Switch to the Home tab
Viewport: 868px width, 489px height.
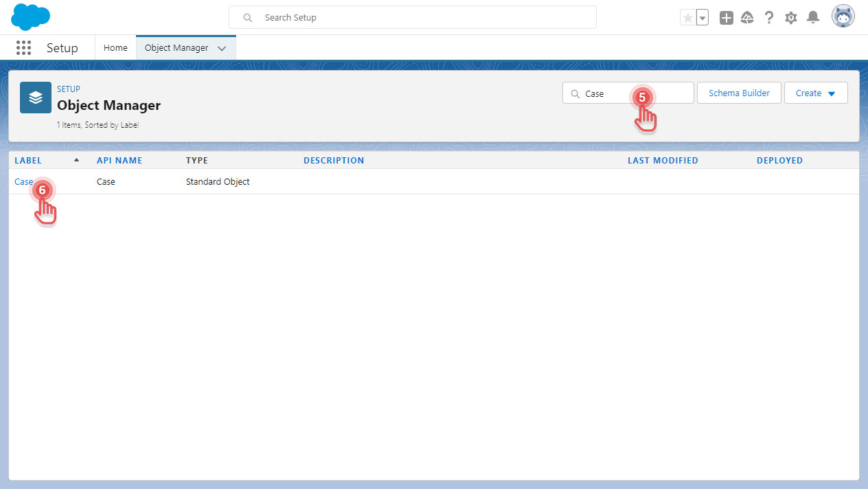pyautogui.click(x=115, y=47)
